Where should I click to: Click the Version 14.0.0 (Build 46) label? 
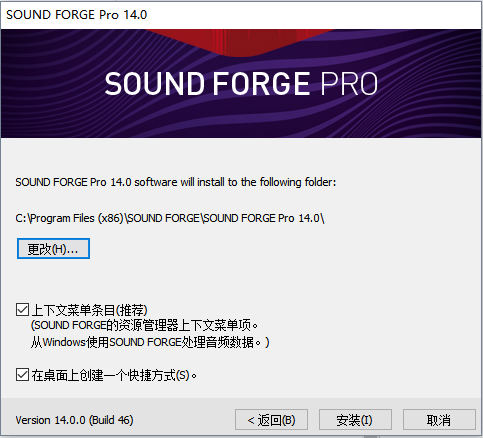point(74,420)
